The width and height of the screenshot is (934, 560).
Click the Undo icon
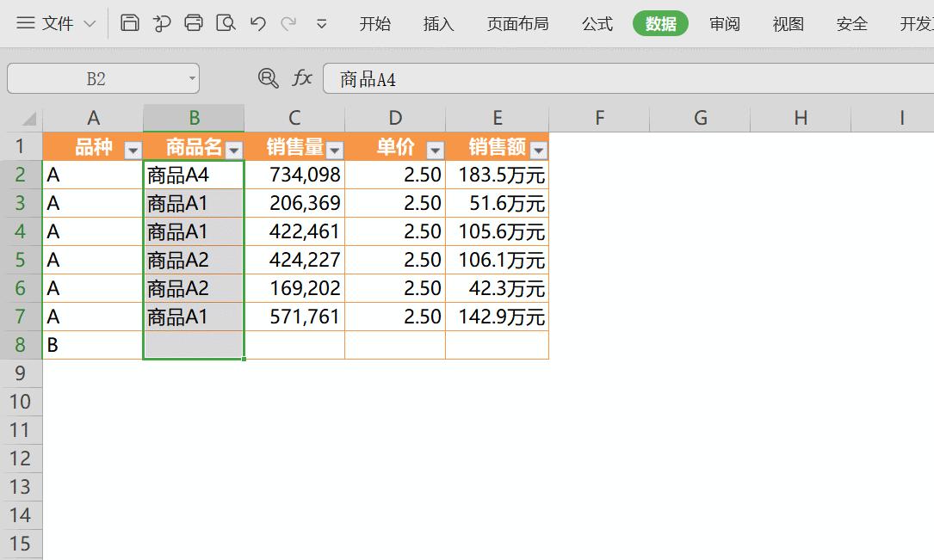point(257,24)
